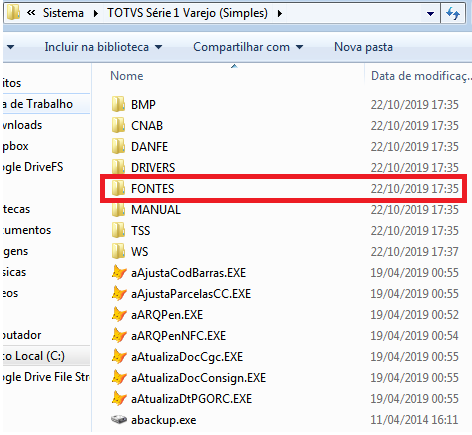Expand the Incluir na biblioteca dropdown
Screen dimensions: 472x435
[x=159, y=47]
